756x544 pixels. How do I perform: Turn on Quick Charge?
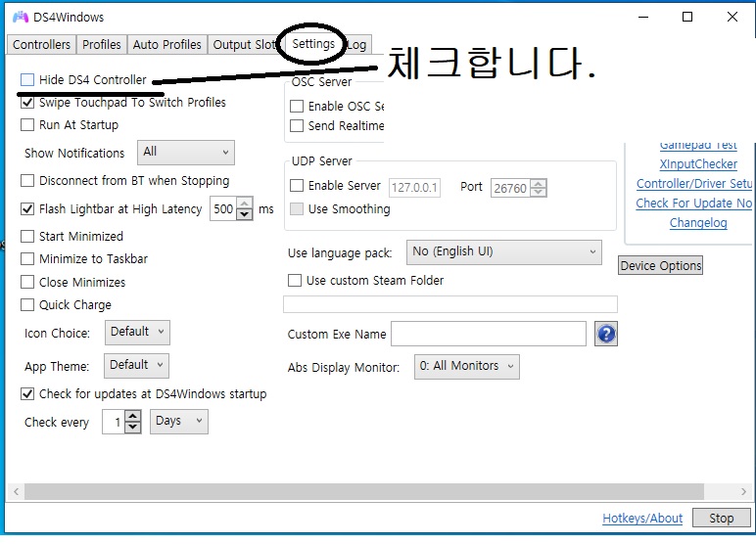click(27, 304)
